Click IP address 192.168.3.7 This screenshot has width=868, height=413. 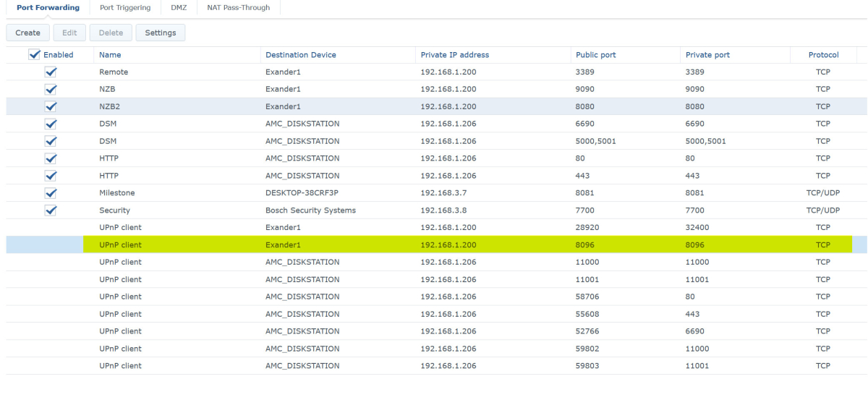point(446,193)
